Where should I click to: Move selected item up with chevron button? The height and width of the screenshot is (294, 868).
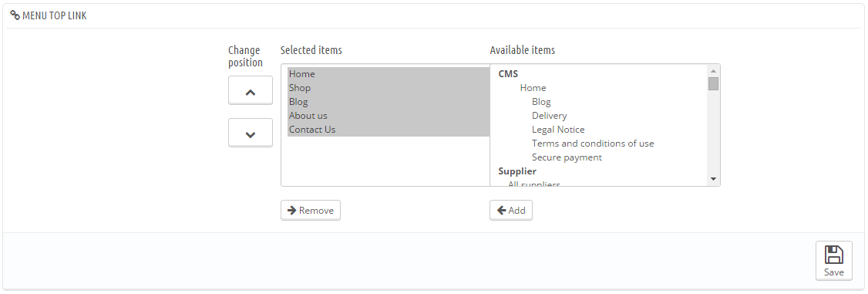tap(251, 90)
